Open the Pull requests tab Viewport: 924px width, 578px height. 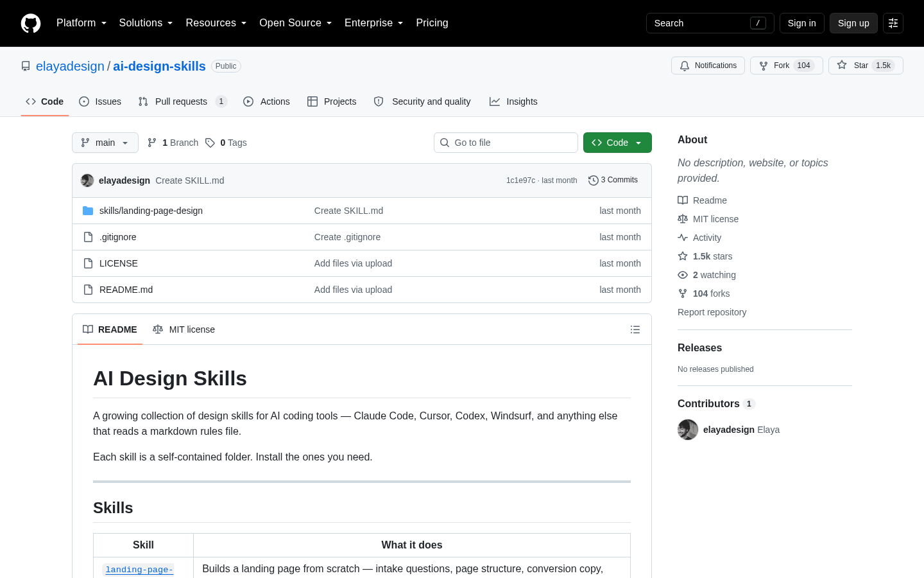[182, 101]
